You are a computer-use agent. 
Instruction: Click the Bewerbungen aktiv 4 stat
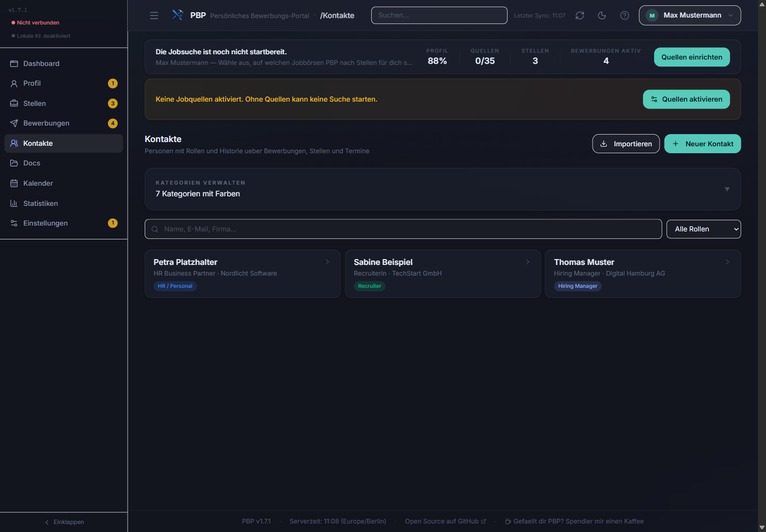pyautogui.click(x=606, y=56)
